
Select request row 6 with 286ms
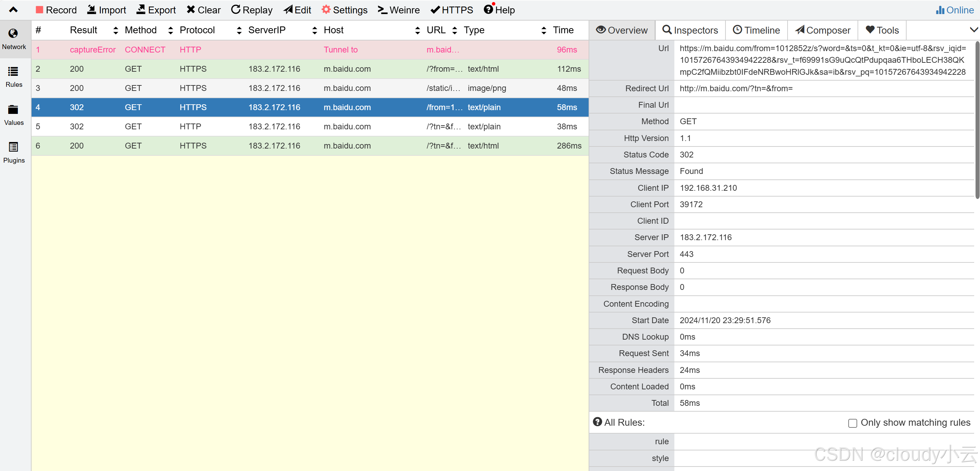point(310,146)
